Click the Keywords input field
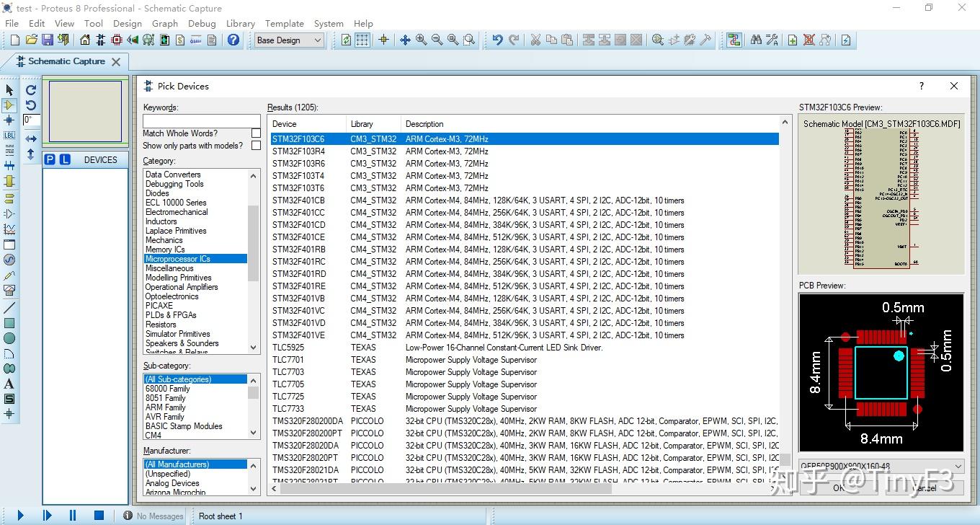Viewport: 980px width, 525px height. pos(201,120)
